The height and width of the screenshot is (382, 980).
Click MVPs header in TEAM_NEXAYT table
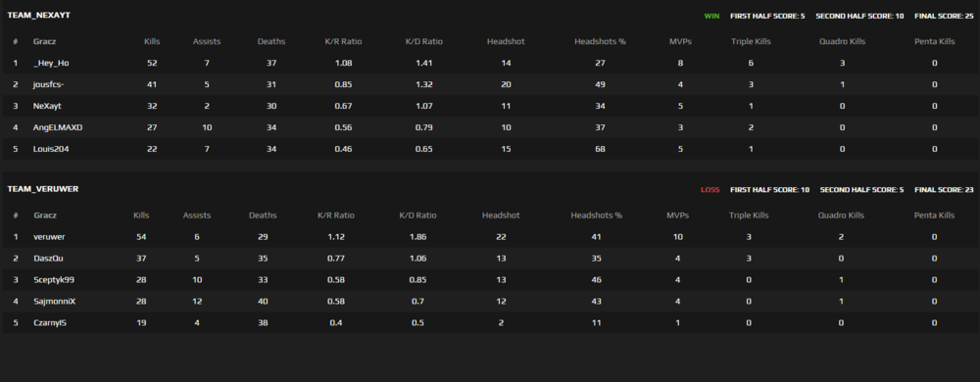tap(680, 42)
